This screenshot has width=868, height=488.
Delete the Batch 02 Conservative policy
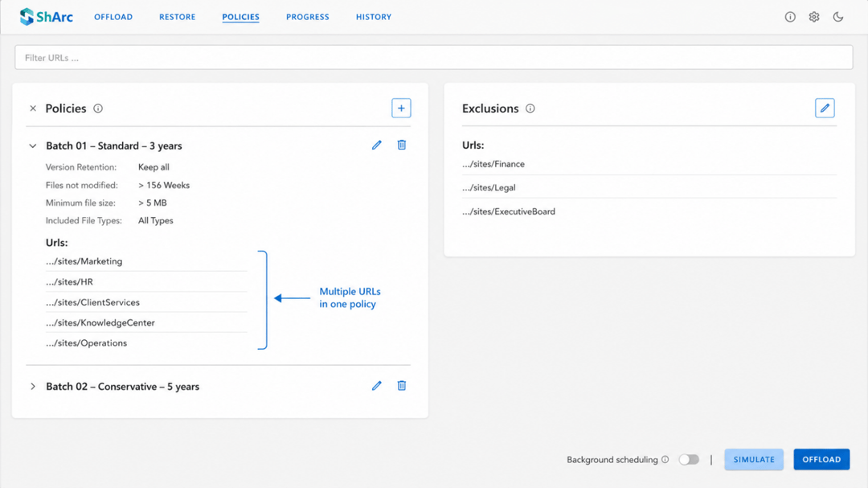(402, 386)
